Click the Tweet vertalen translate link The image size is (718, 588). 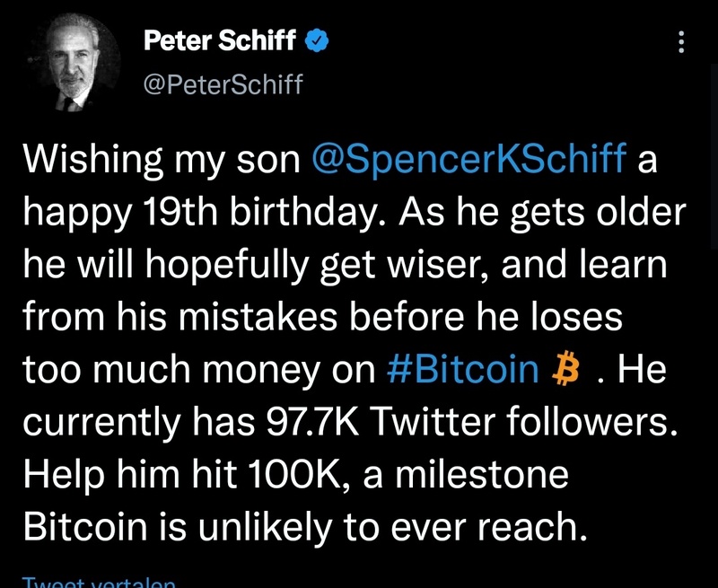click(99, 582)
